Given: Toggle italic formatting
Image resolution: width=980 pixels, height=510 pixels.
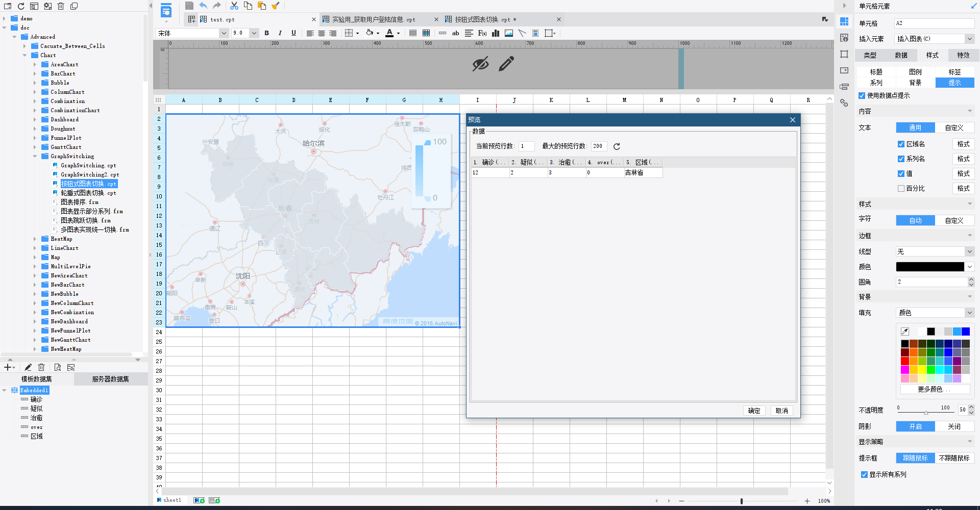Looking at the screenshot, I should coord(280,33).
